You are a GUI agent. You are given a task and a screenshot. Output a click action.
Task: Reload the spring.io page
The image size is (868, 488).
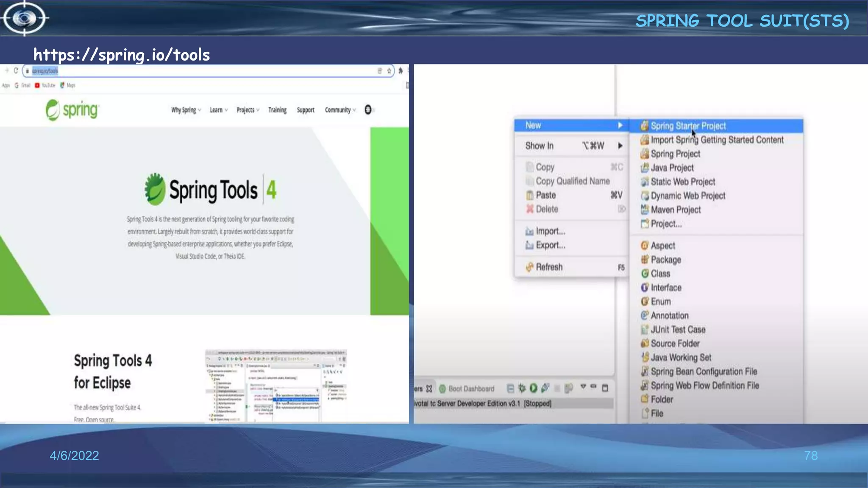pyautogui.click(x=16, y=71)
